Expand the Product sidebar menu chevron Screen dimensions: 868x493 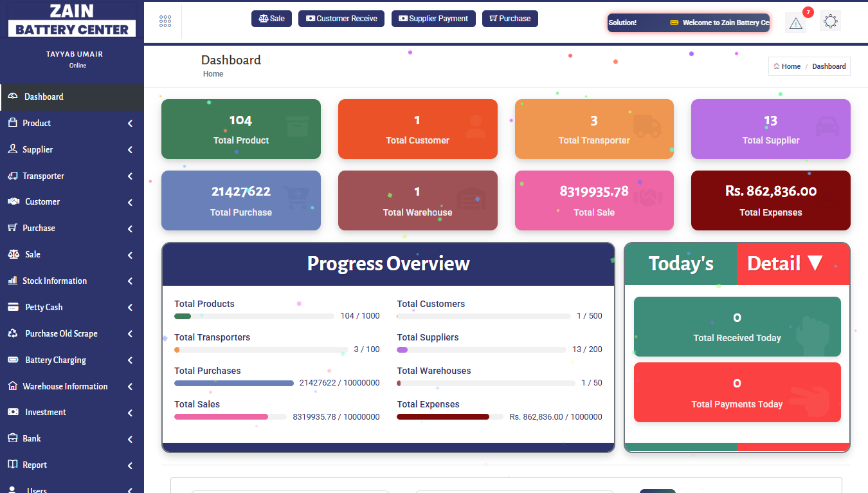(x=130, y=124)
